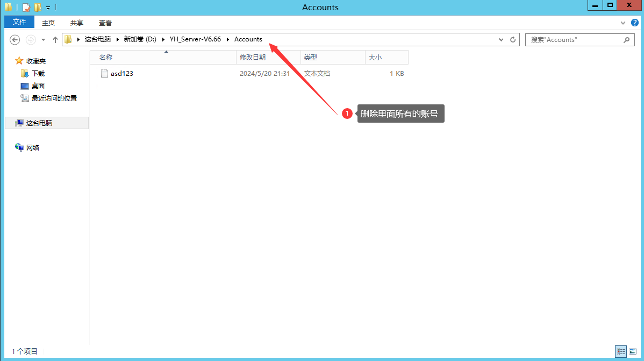Click the Properties icon in quick access toolbar
Image resolution: width=644 pixels, height=361 pixels.
(26, 8)
